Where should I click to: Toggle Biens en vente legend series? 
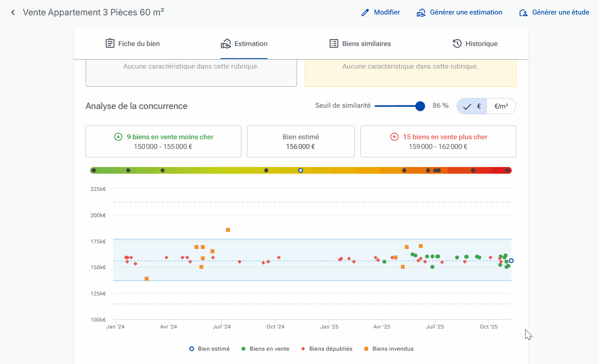265,349
